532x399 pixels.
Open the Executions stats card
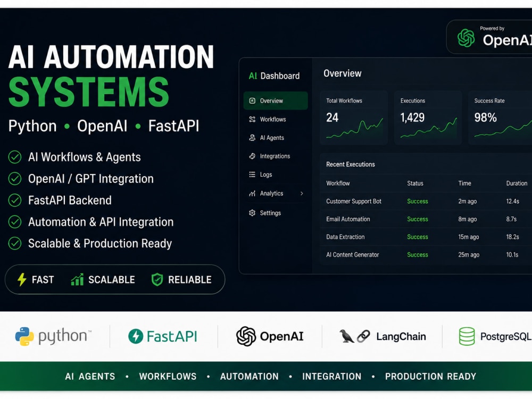(428, 118)
